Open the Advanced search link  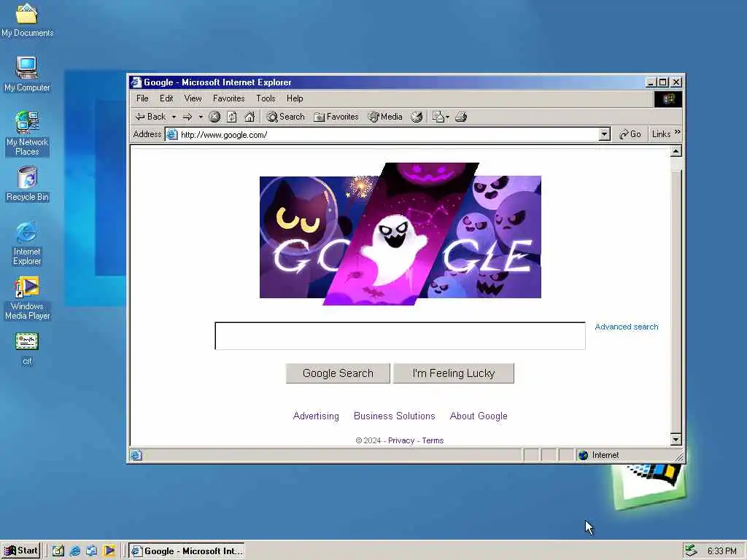pos(627,327)
